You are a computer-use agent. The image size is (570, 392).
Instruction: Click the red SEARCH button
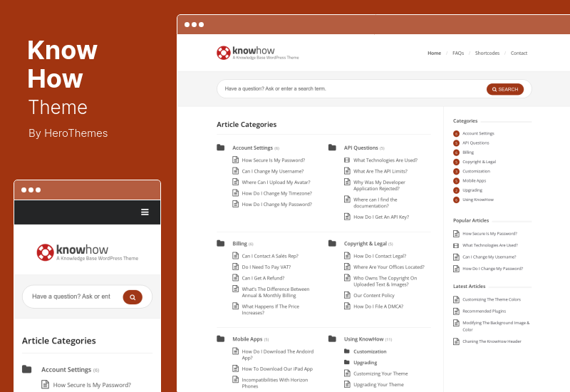click(x=505, y=89)
